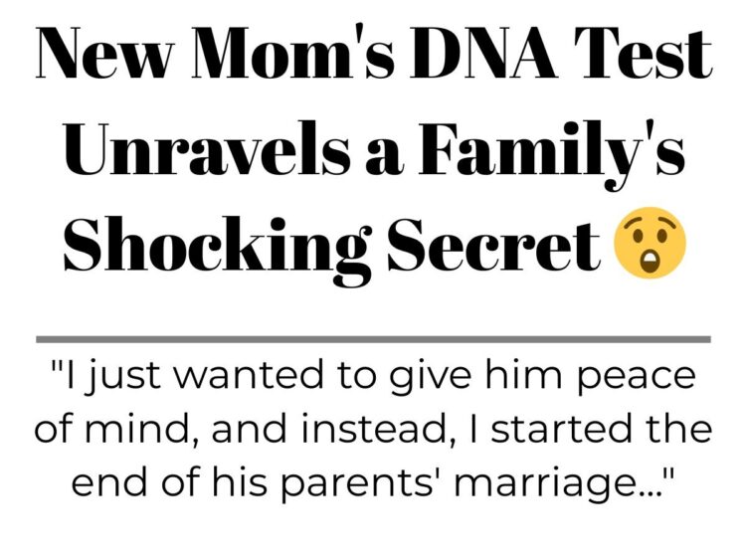Click the word "Shocking" in the headline
The image size is (746, 560).
pos(218,247)
